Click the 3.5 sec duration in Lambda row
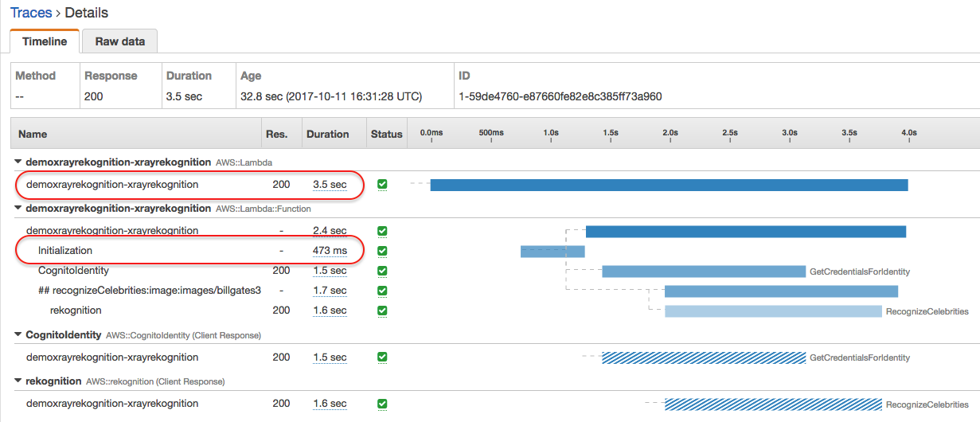The image size is (980, 422). click(330, 184)
